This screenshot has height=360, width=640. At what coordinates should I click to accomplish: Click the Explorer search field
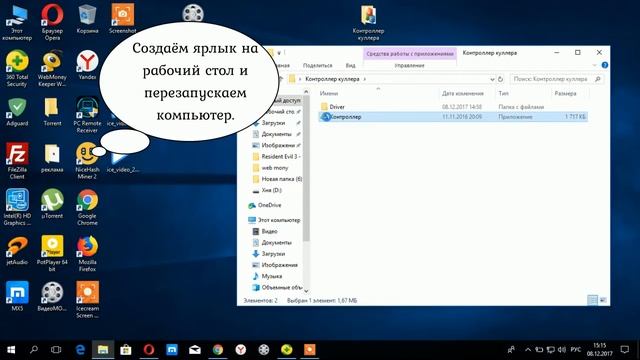click(556, 79)
